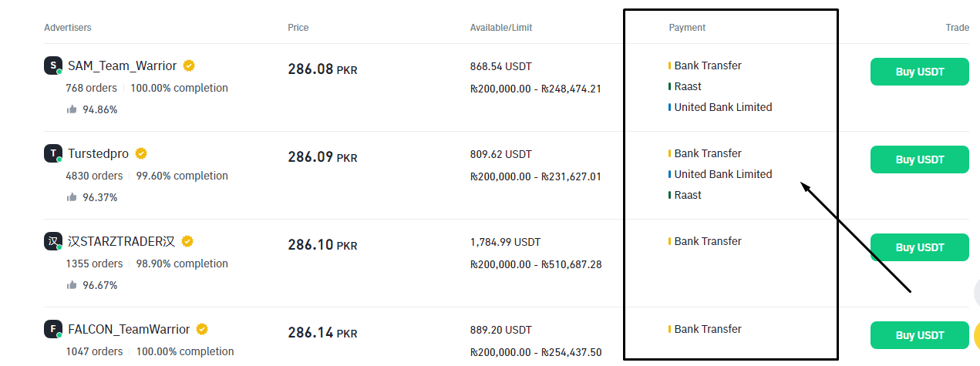Click verified badge beside Turstedpro
This screenshot has height=366, width=980.
[x=141, y=153]
